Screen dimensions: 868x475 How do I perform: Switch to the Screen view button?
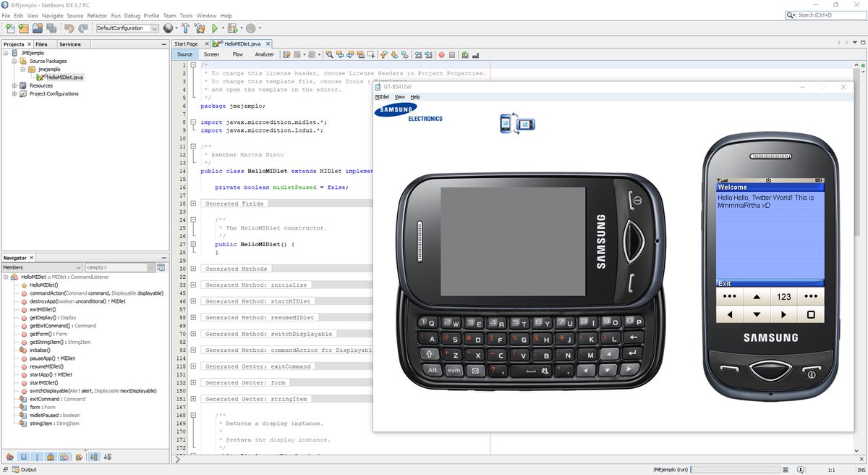[211, 54]
